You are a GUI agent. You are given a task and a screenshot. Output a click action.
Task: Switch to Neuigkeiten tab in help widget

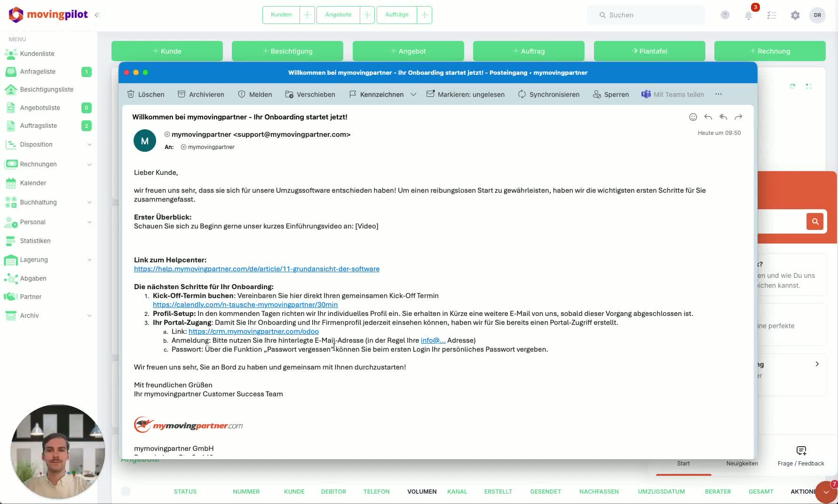[742, 464]
